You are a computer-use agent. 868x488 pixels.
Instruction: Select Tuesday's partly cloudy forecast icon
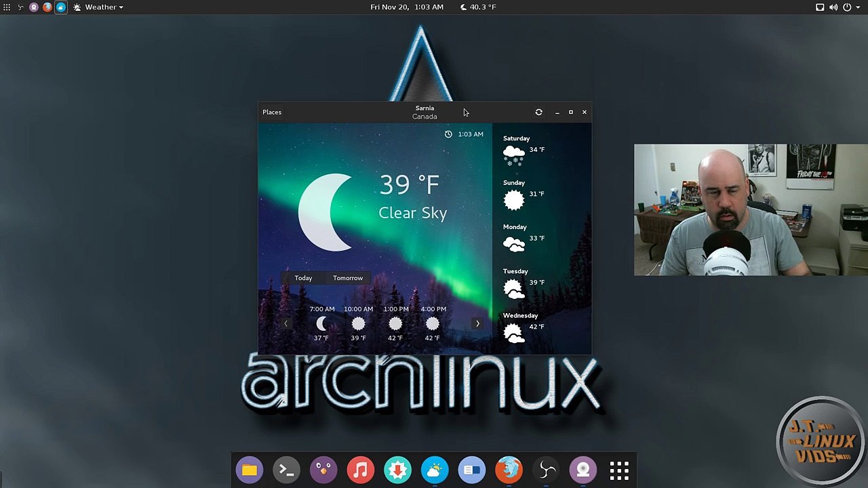(x=514, y=288)
